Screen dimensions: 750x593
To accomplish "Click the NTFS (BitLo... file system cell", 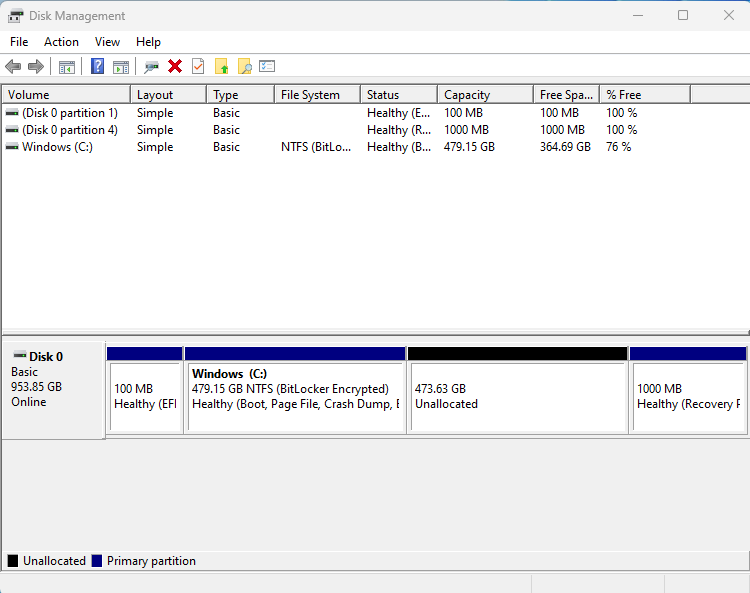I will tap(316, 147).
